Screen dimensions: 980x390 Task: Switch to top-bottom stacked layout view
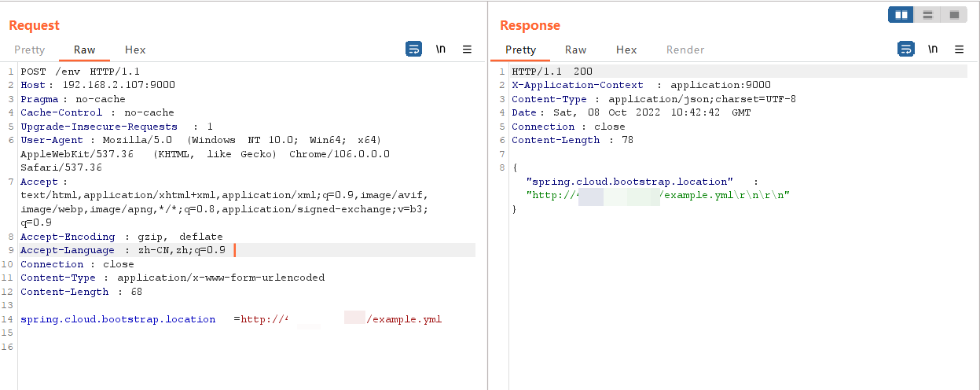point(928,15)
